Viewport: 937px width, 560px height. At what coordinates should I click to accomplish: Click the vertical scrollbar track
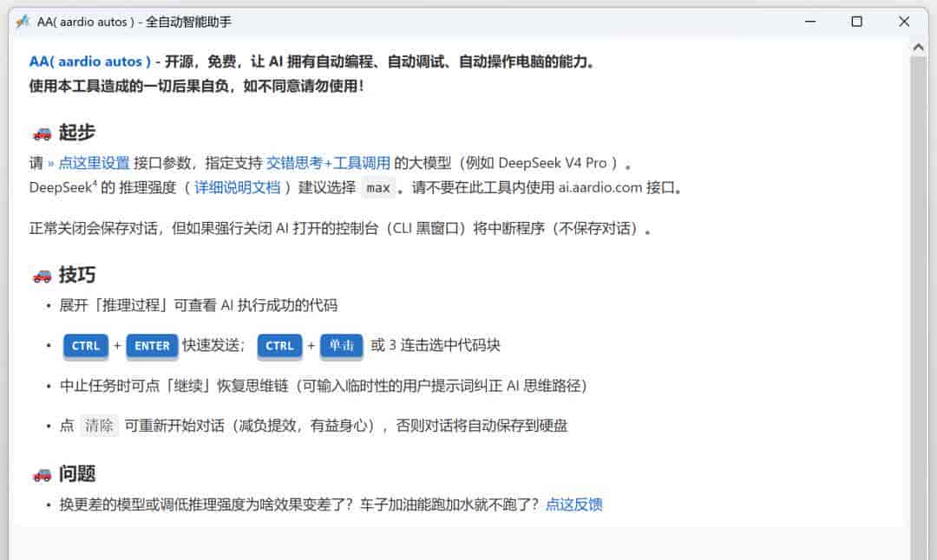pos(919,308)
